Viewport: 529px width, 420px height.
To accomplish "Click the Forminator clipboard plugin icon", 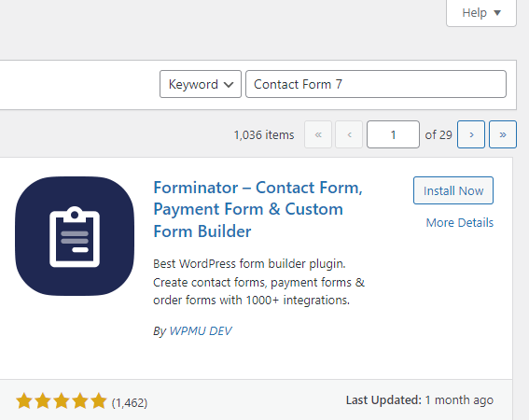I will 75,236.
